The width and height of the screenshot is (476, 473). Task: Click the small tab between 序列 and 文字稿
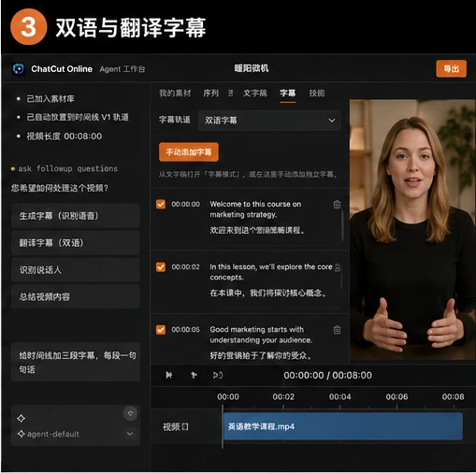[231, 93]
